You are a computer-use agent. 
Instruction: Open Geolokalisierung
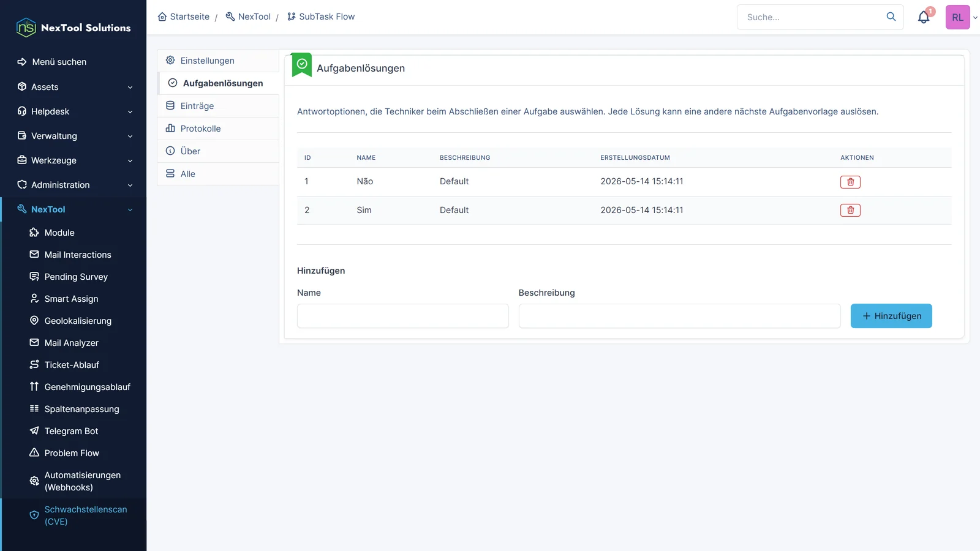click(x=78, y=321)
